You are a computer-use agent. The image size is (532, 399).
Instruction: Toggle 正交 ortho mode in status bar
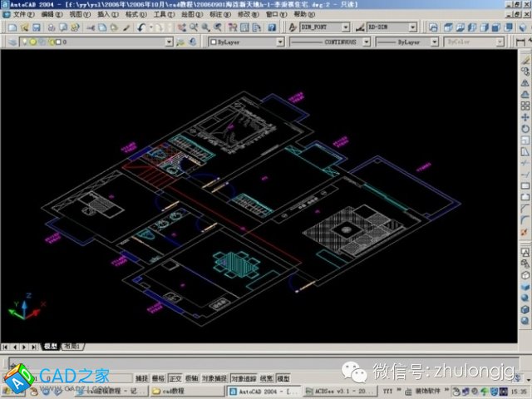click(175, 377)
